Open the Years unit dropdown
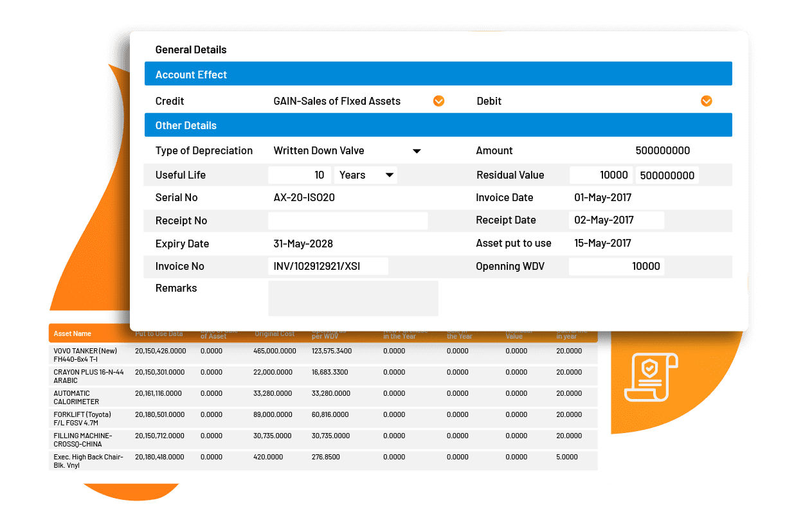This screenshot has width=785, height=532. [365, 175]
